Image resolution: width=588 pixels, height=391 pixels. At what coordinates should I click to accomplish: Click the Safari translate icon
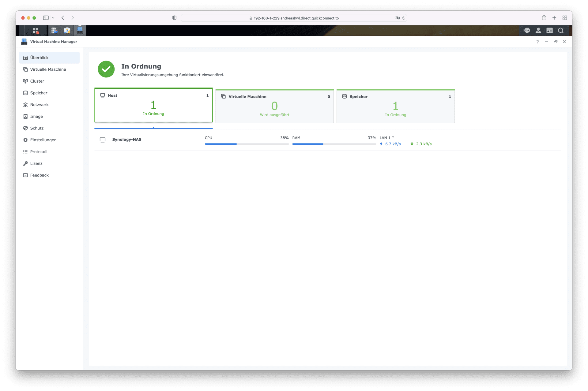tap(397, 18)
